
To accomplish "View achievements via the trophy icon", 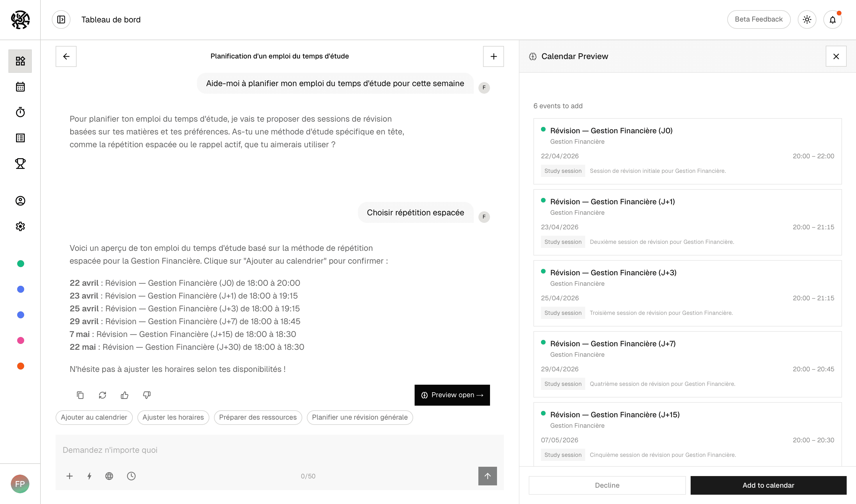I will (x=20, y=163).
